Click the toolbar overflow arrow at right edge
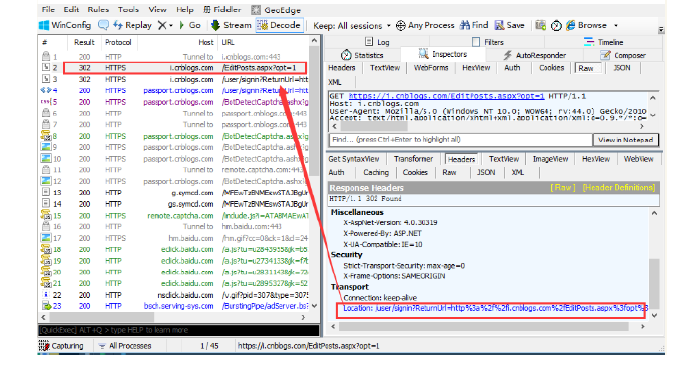The width and height of the screenshot is (697, 367). [x=661, y=30]
